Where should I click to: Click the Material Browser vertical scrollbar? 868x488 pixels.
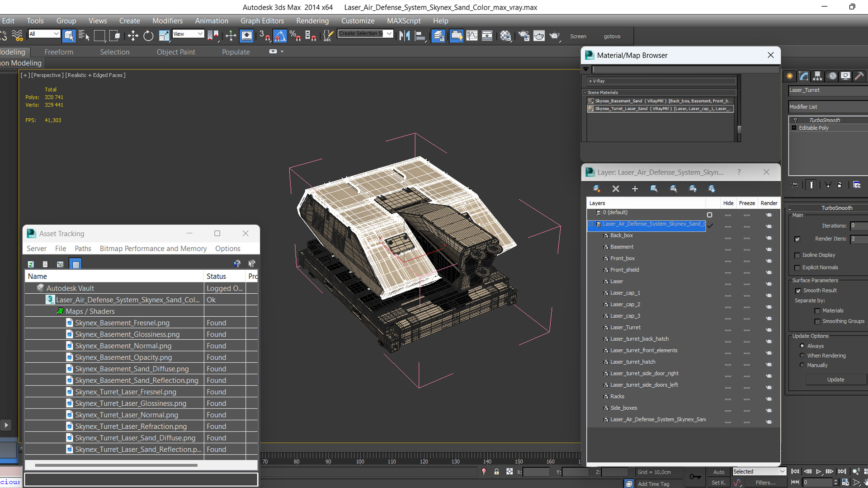pos(739,129)
